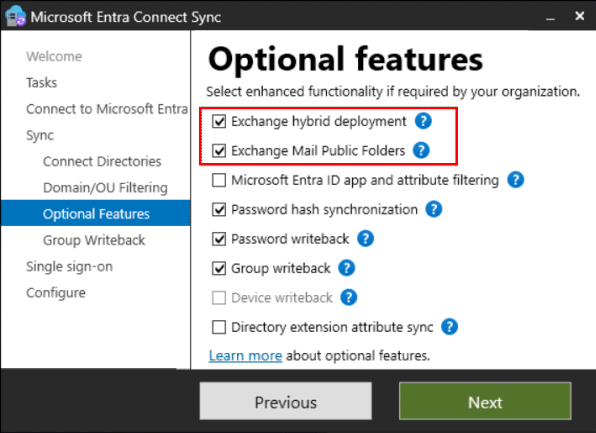
Task: Click the Microsoft Entra Connect Sync app icon
Action: [15, 16]
